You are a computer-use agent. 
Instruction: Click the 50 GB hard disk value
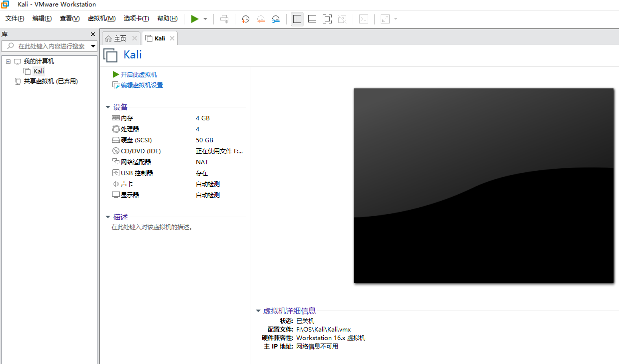[204, 140]
